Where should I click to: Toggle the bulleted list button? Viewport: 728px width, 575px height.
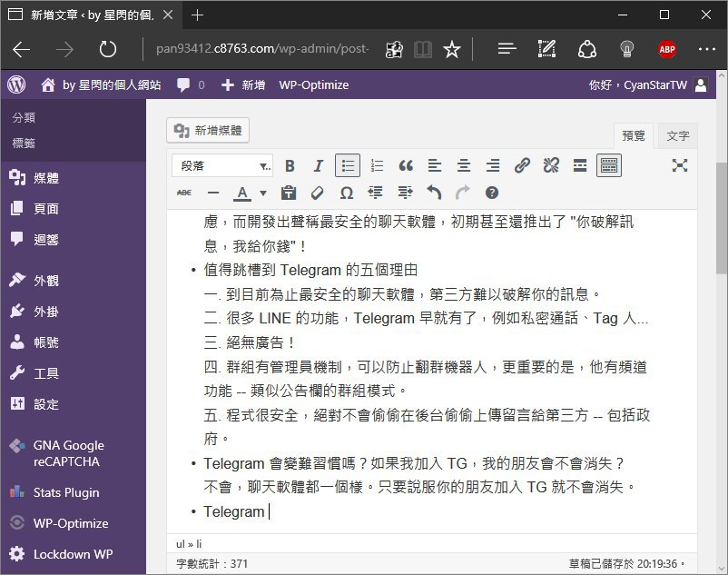coord(347,165)
